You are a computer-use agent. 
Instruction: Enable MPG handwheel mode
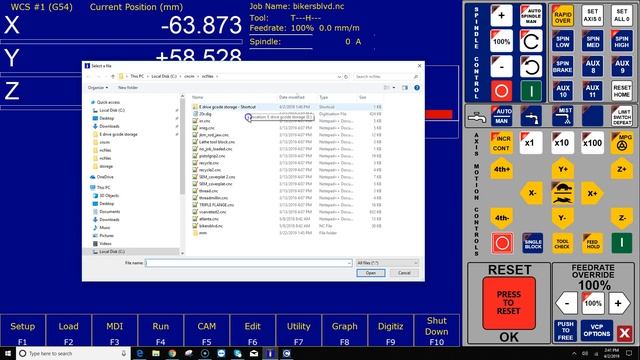pyautogui.click(x=622, y=143)
